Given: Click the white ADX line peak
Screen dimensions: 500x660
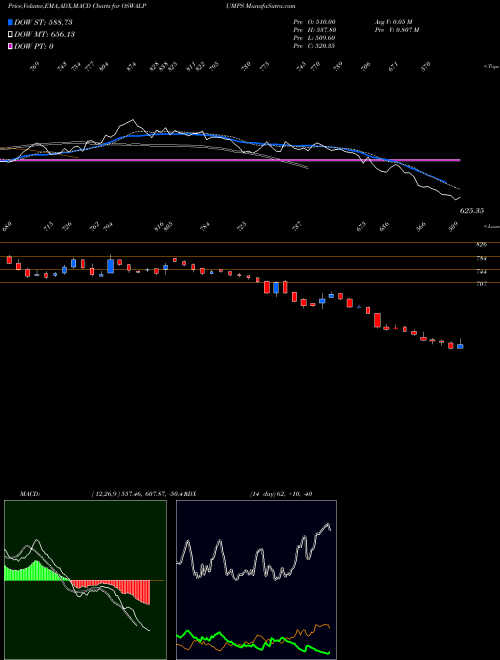Looking at the screenshot, I should click(327, 524).
